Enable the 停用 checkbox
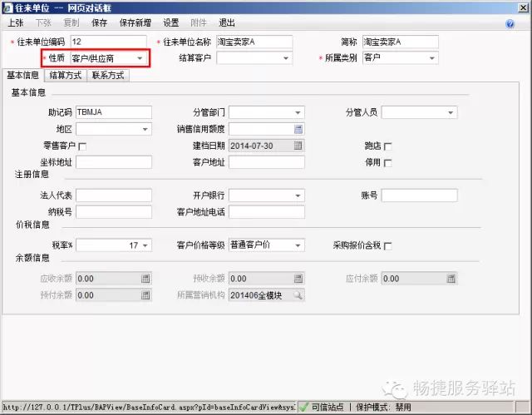Screen dimensions: 532x415 (388, 163)
